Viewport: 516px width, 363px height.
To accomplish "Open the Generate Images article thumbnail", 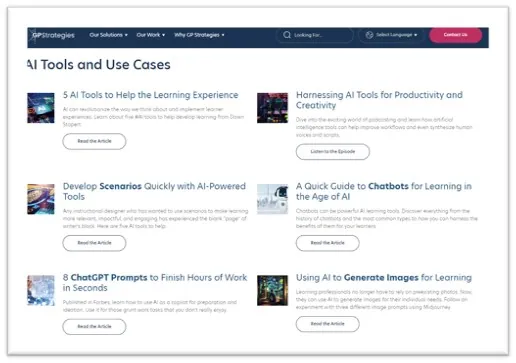I will (x=272, y=290).
